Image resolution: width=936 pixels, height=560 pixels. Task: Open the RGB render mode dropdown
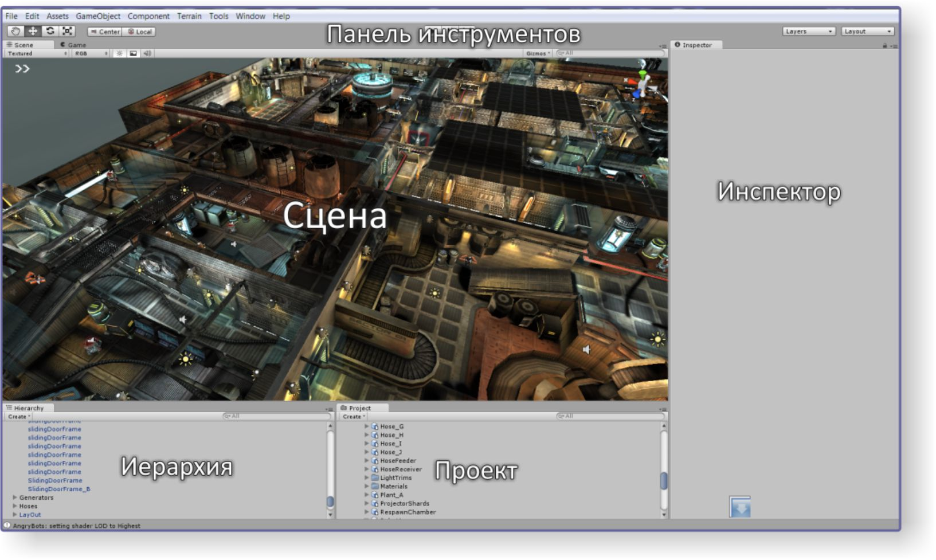coord(91,53)
